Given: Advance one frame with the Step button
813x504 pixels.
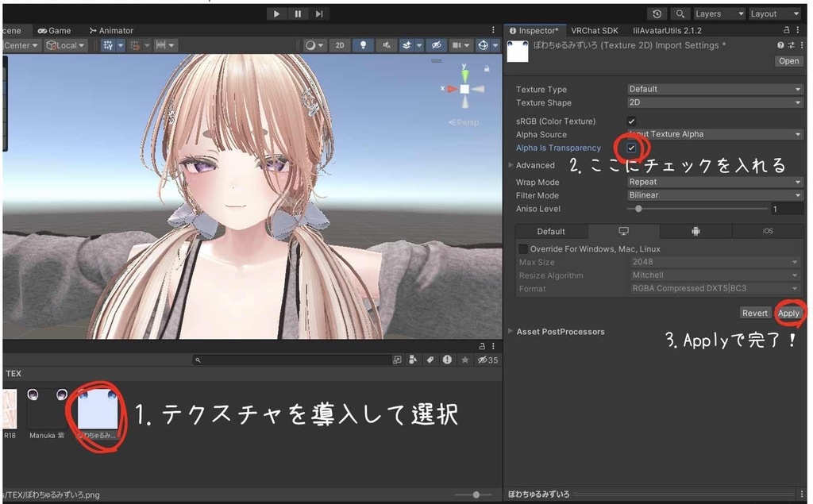Looking at the screenshot, I should point(319,14).
